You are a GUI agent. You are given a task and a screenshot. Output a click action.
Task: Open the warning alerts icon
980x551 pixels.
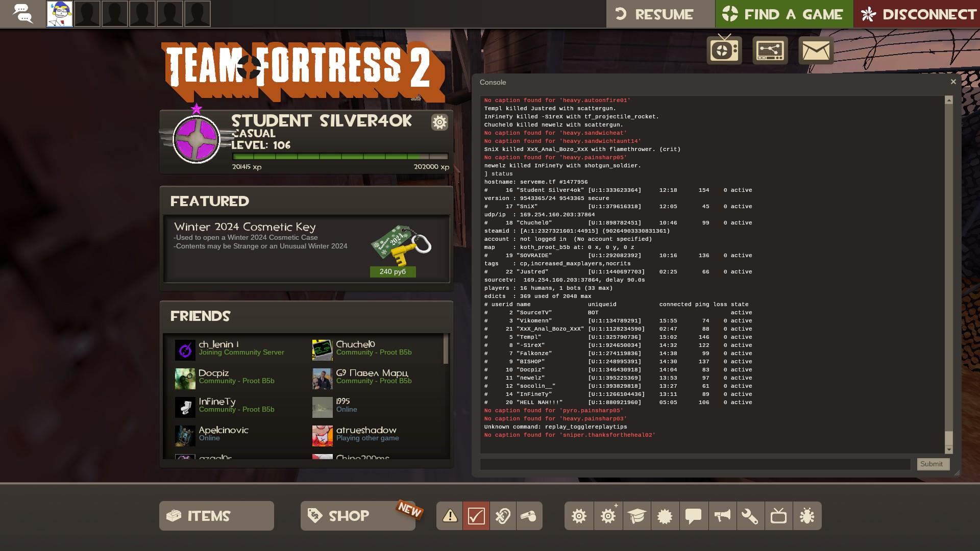point(450,516)
